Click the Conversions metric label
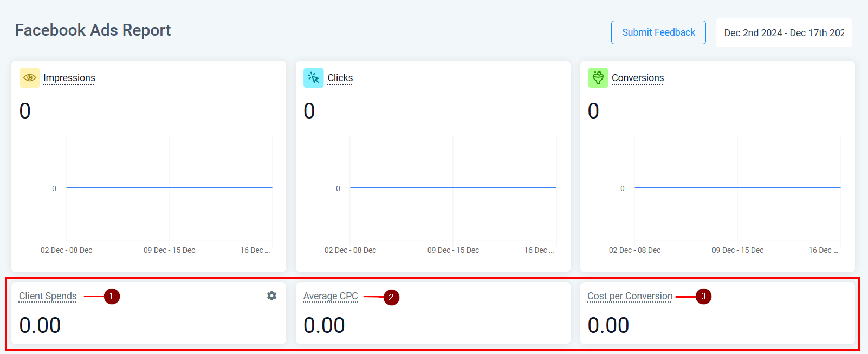 pyautogui.click(x=638, y=78)
